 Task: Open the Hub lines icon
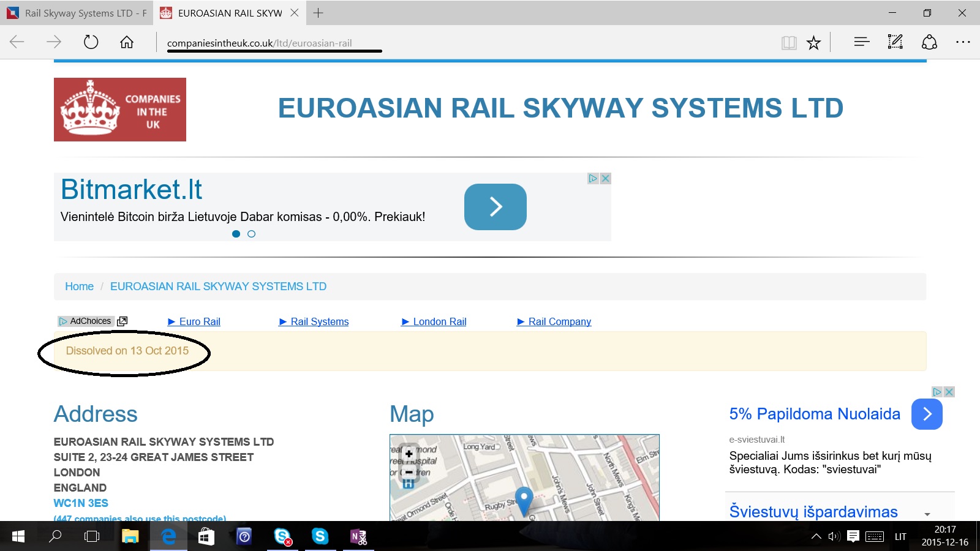(x=861, y=42)
